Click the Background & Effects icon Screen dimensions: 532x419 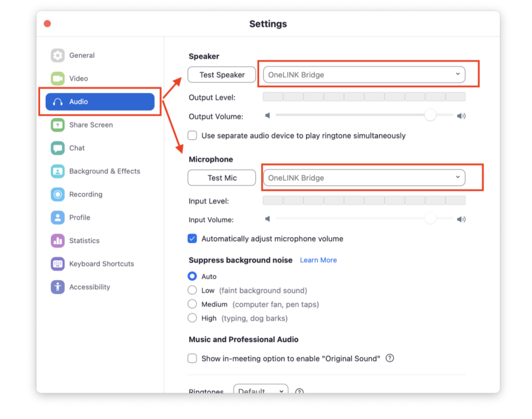58,171
